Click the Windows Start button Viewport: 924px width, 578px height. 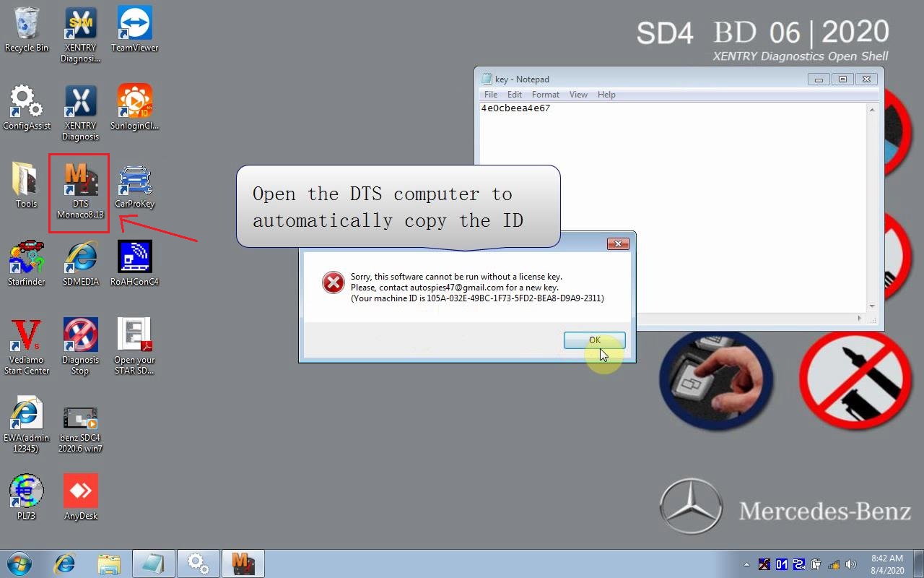click(x=19, y=564)
